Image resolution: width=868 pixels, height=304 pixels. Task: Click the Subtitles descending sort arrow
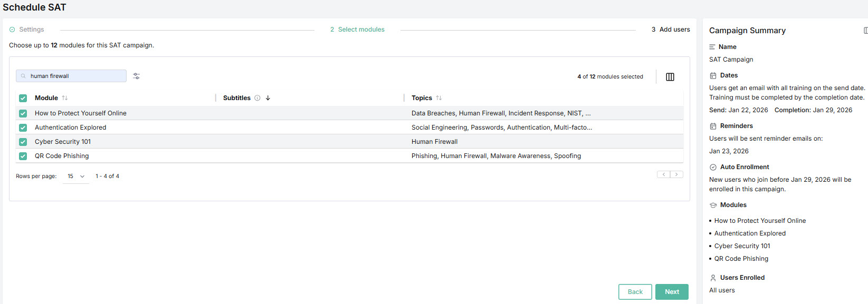(x=268, y=98)
